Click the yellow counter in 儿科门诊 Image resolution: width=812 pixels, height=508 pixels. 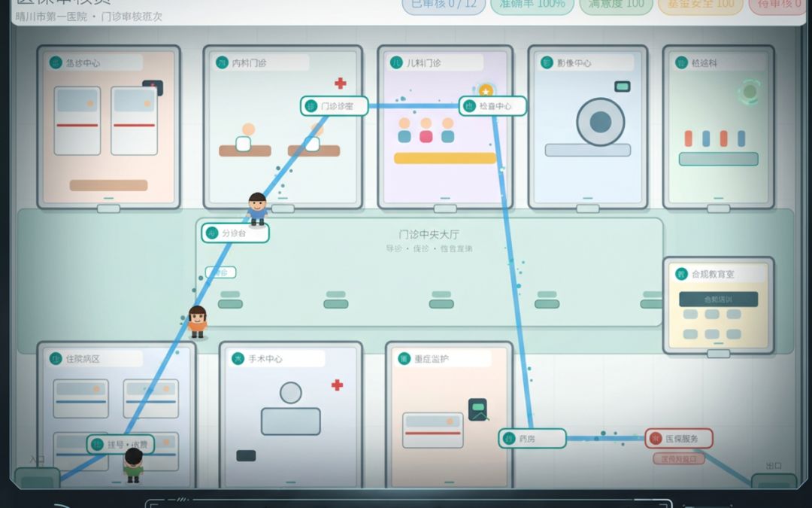[445, 158]
